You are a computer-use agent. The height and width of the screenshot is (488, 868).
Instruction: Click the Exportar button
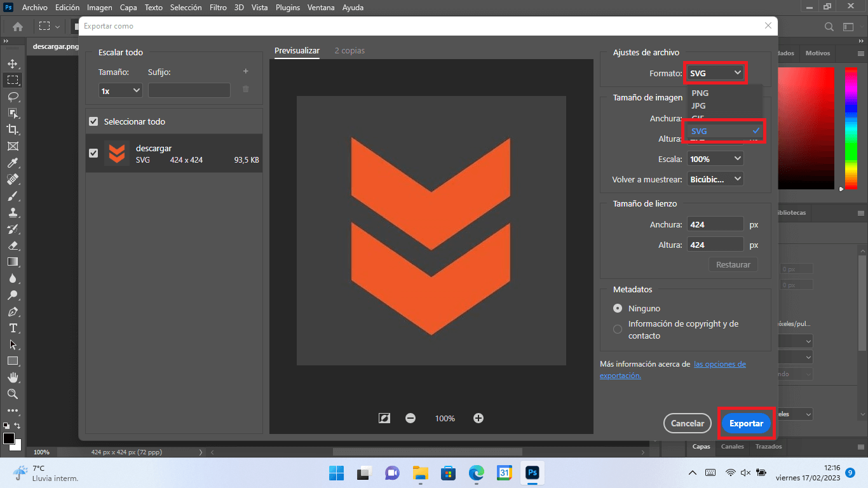pyautogui.click(x=746, y=423)
